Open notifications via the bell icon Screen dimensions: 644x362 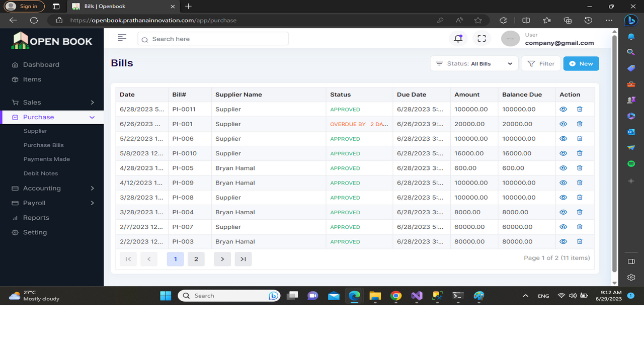pos(457,38)
